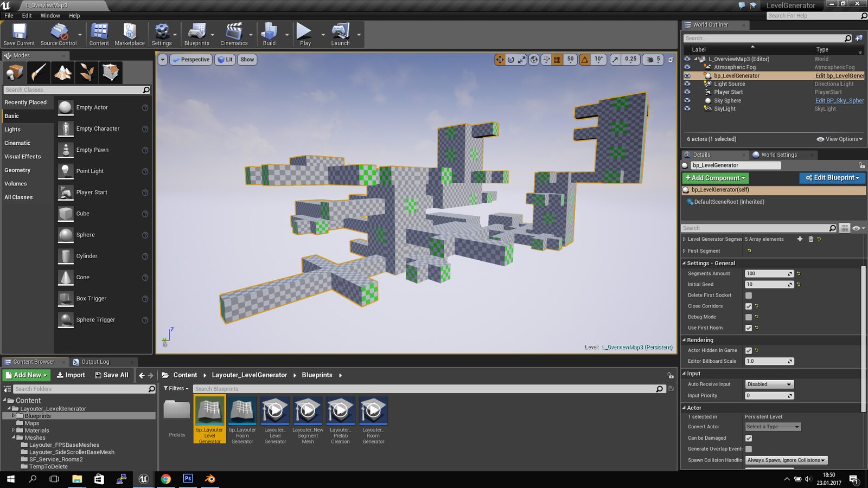
Task: Toggle scale snapping icon in viewport
Action: (615, 60)
